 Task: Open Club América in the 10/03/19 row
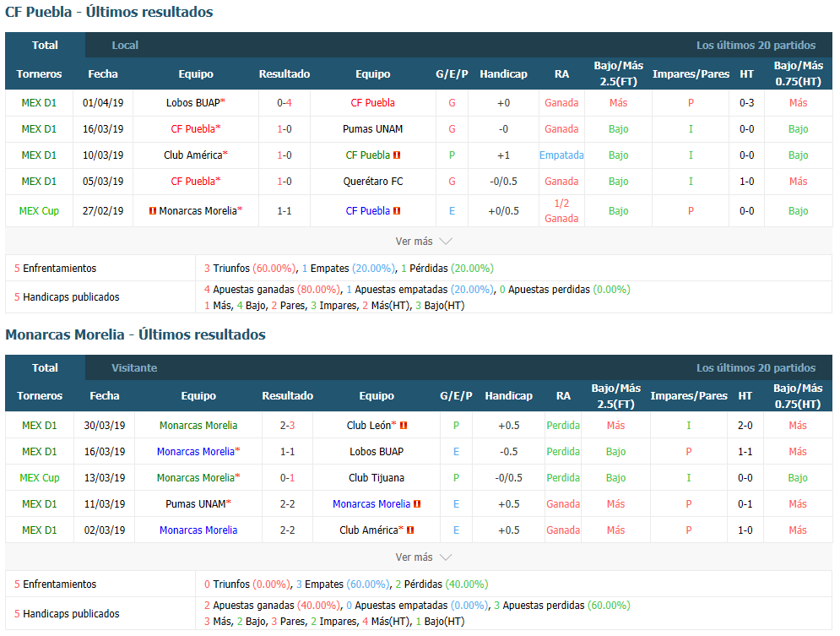pos(192,155)
